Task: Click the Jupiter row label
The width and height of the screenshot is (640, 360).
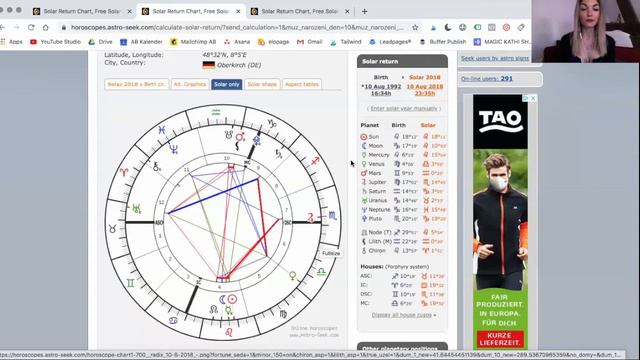Action: click(x=377, y=182)
